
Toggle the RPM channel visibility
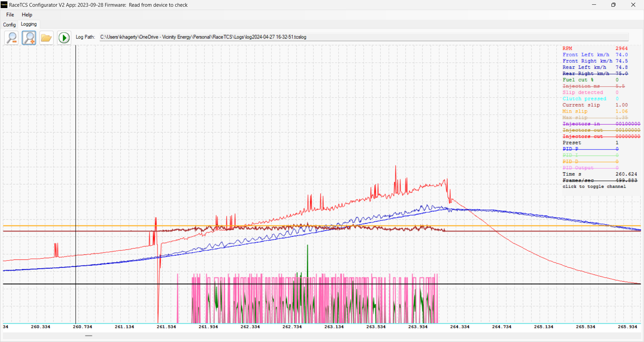[x=595, y=48]
